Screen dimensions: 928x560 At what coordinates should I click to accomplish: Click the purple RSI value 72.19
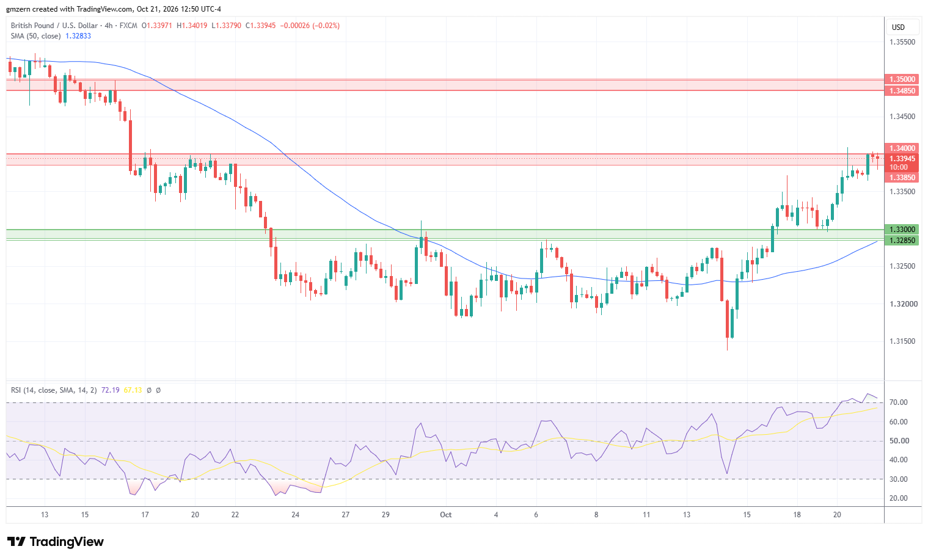click(x=110, y=390)
